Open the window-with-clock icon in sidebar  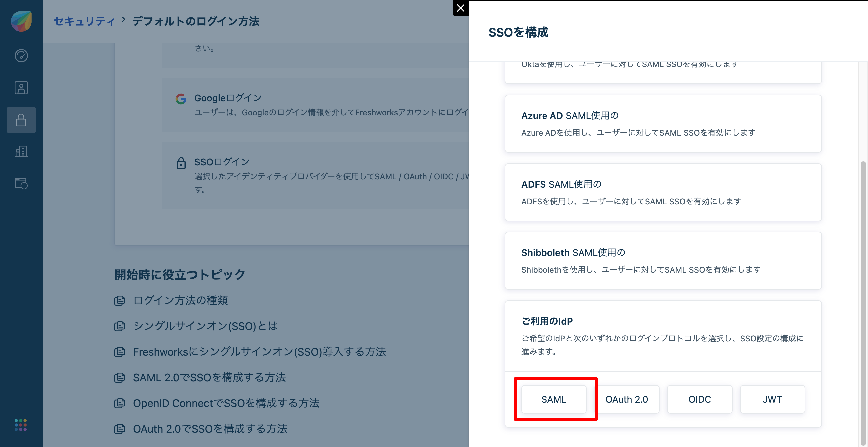click(21, 183)
